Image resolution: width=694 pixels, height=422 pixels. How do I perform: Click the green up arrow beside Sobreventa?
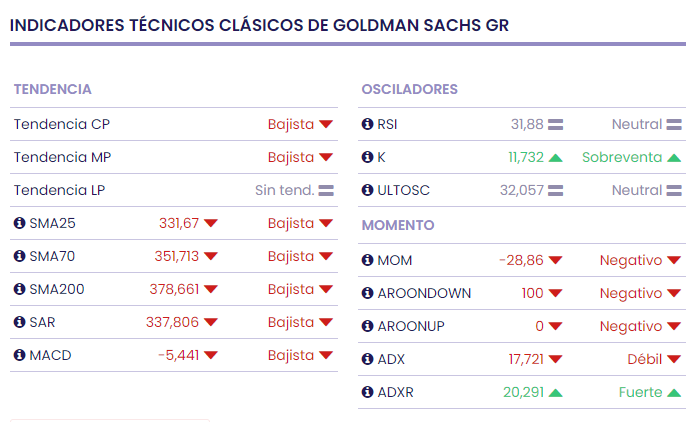point(674,157)
